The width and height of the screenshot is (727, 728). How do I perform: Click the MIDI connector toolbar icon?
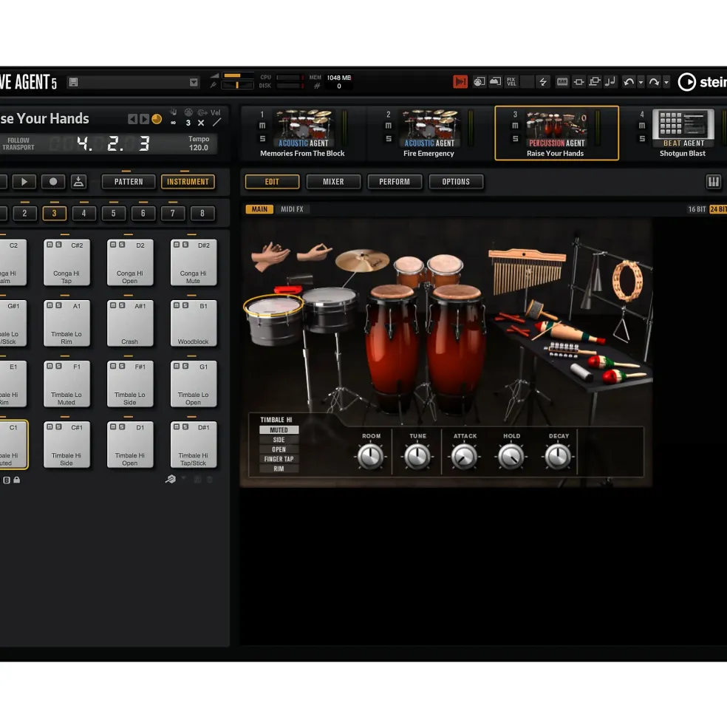click(479, 82)
